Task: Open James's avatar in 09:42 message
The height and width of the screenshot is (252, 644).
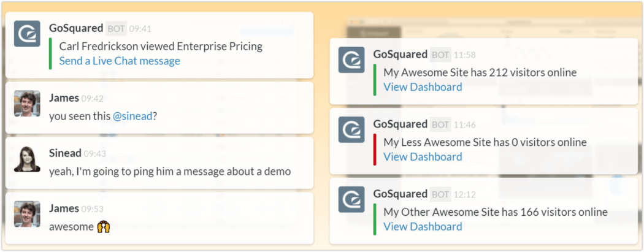Action: click(27, 104)
